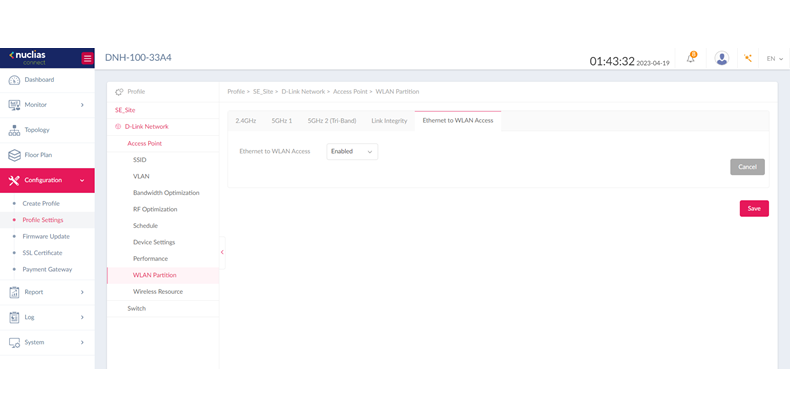
Task: Collapse the profile tree panel arrow
Action: [x=222, y=252]
